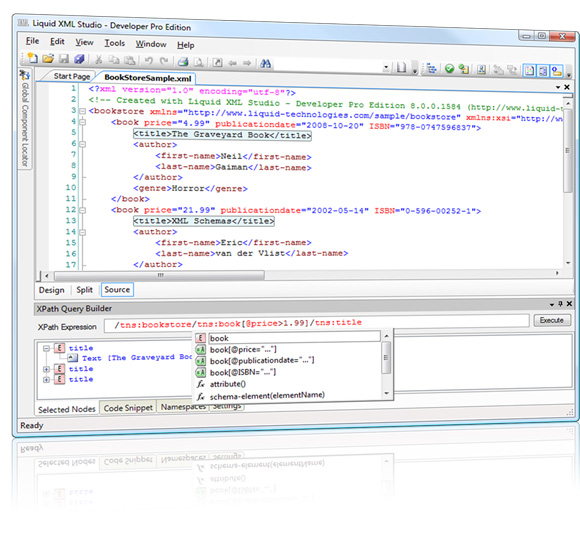
Task: Click the Execute button
Action: [x=552, y=320]
